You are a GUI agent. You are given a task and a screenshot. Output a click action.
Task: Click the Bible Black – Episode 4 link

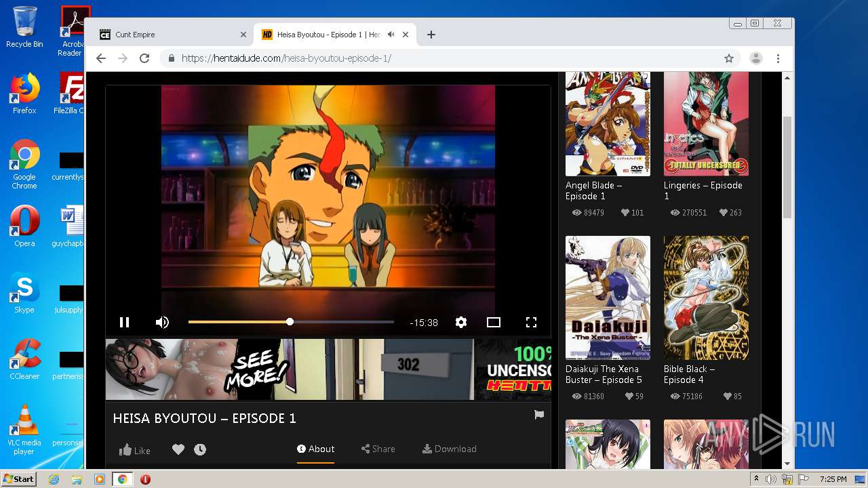690,374
